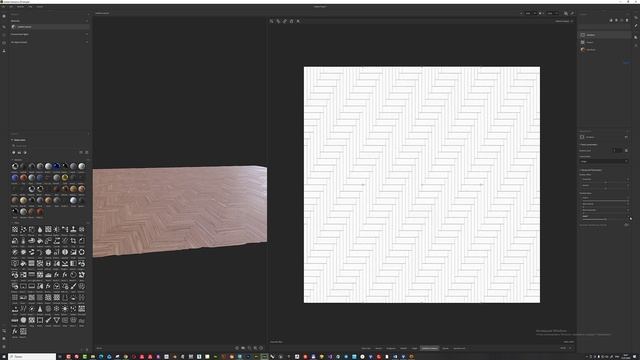The width and height of the screenshot is (640, 360).
Task: Select the middle layer in the Layers panel
Action: click(x=604, y=42)
